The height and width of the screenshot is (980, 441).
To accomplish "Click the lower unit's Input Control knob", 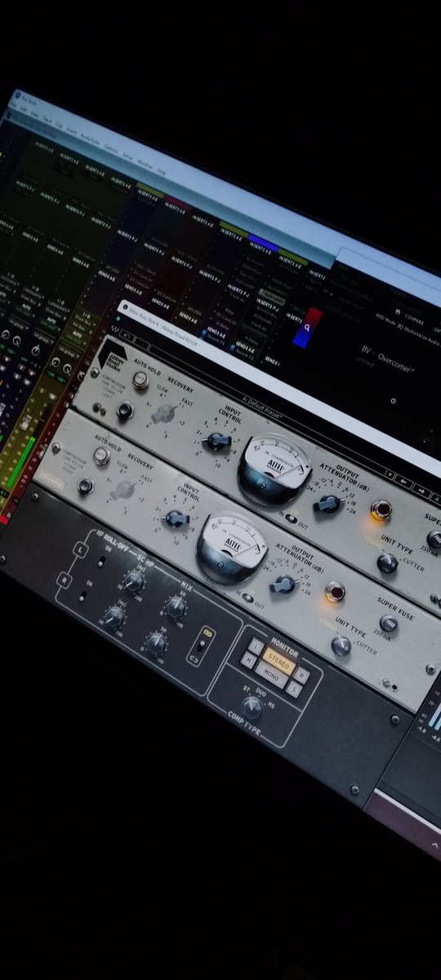I will (x=176, y=518).
